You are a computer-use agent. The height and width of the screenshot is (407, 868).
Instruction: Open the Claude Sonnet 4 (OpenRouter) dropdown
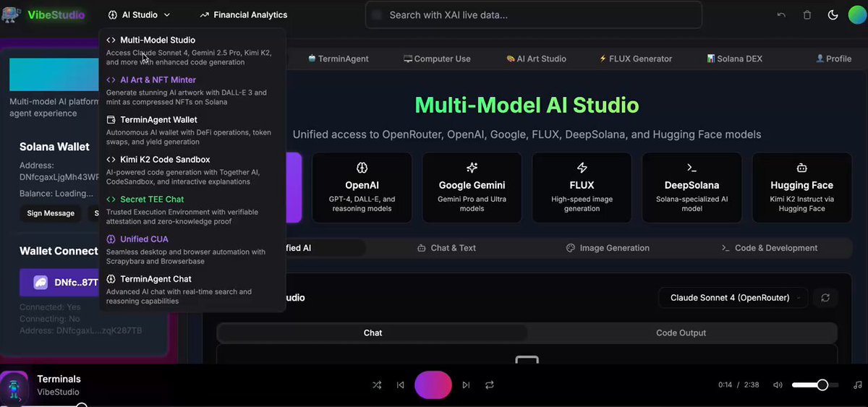[x=733, y=297]
